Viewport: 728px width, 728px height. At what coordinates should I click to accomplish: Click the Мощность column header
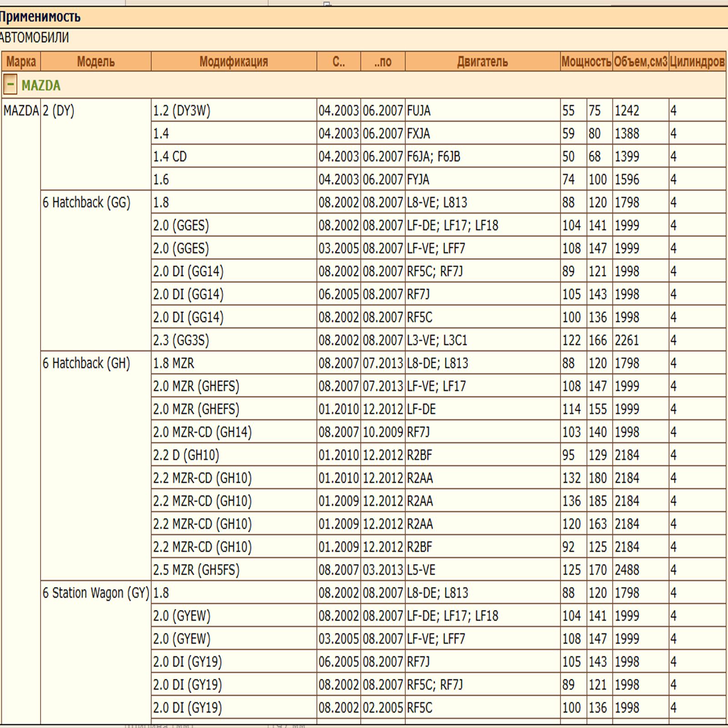tap(586, 61)
